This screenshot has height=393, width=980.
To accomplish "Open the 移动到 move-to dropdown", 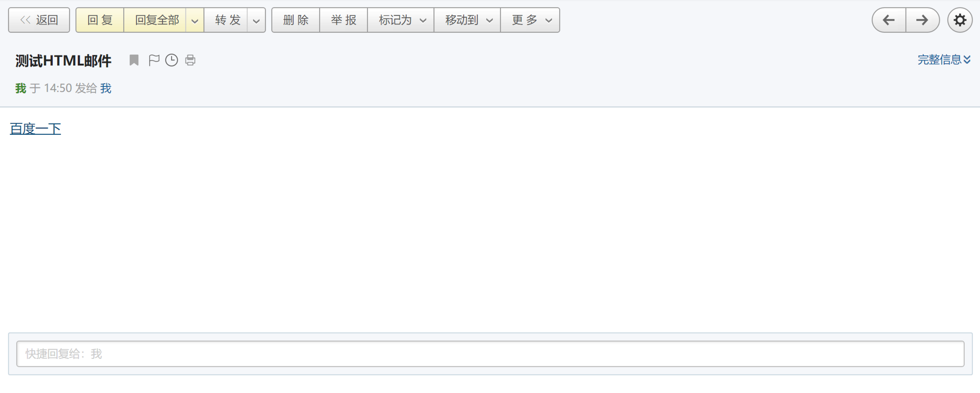I will (x=468, y=20).
